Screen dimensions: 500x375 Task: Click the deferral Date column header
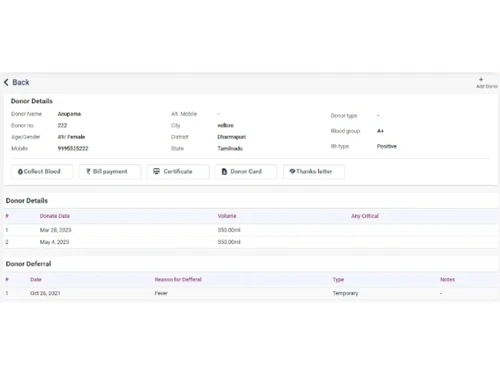pos(36,279)
